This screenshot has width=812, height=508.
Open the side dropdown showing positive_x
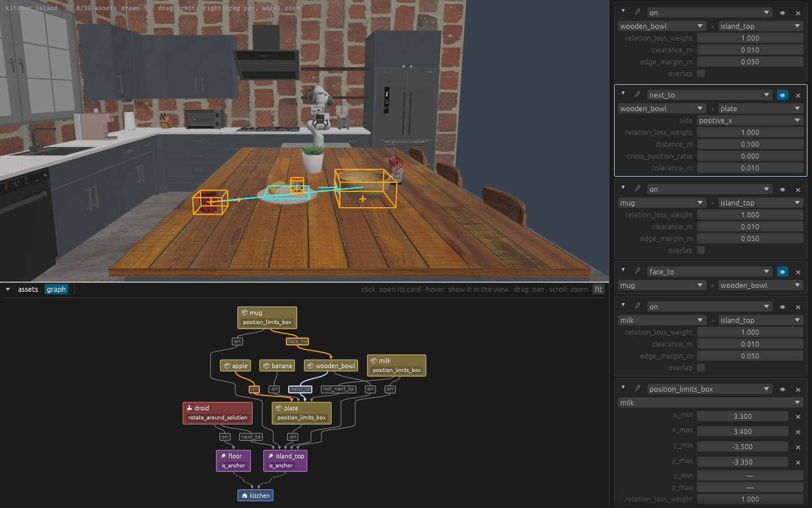[750, 120]
